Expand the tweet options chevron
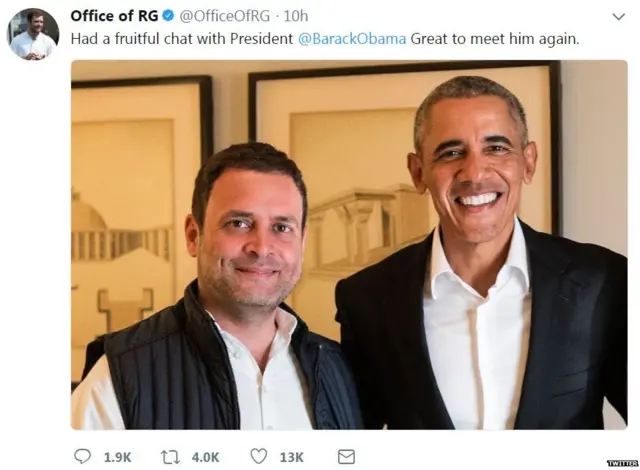 point(618,16)
